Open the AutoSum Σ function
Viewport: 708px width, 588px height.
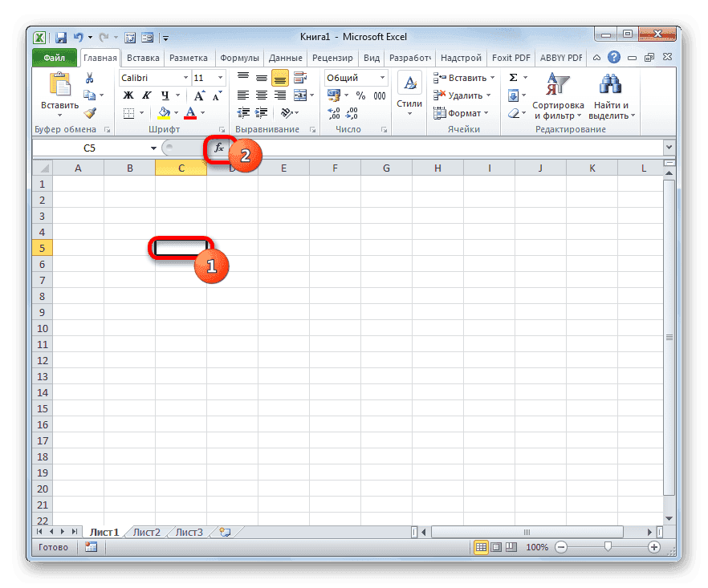pos(511,77)
